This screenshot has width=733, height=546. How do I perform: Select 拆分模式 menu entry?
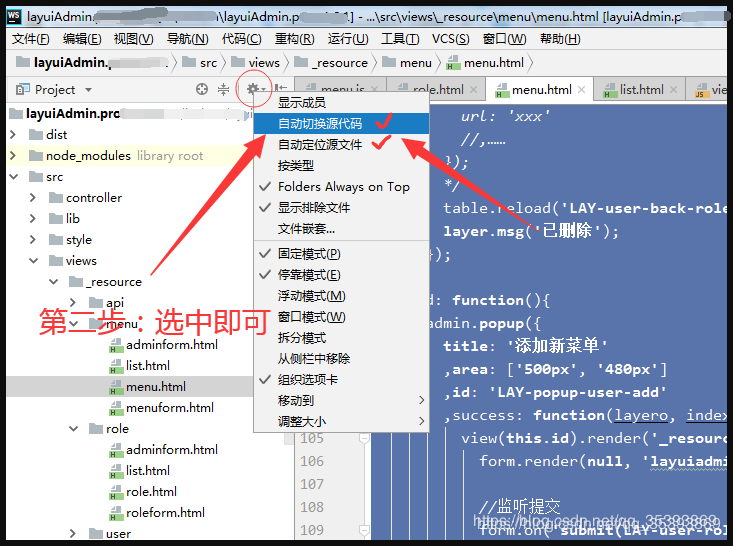341,338
